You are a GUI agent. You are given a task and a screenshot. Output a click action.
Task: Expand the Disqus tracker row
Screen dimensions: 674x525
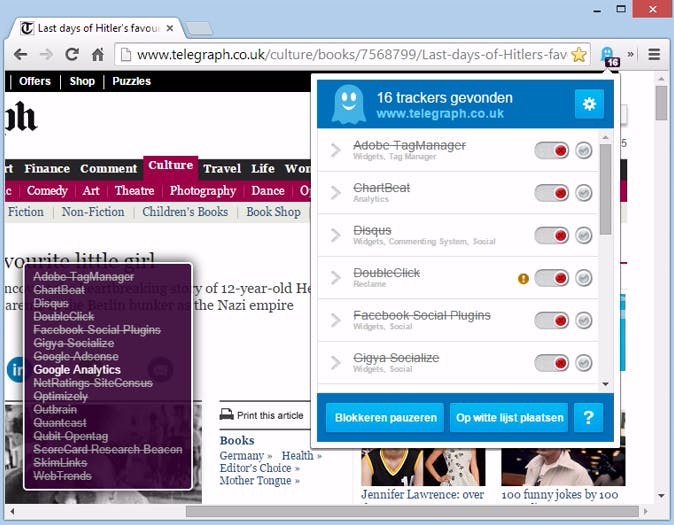tap(336, 235)
